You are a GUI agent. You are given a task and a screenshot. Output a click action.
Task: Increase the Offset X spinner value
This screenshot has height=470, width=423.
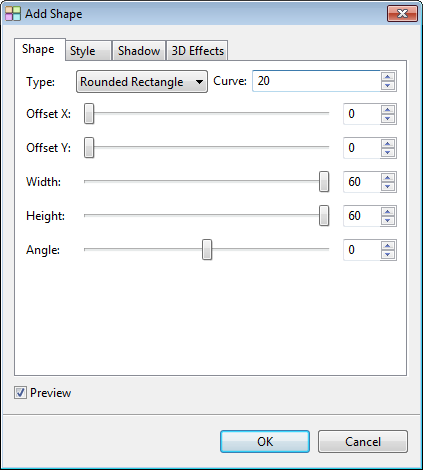(x=388, y=110)
